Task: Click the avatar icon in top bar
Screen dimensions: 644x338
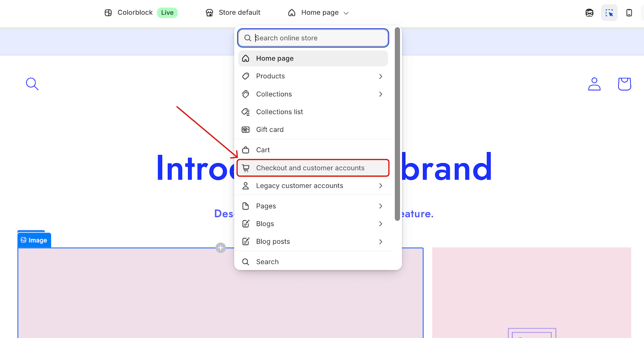Action: click(x=589, y=13)
